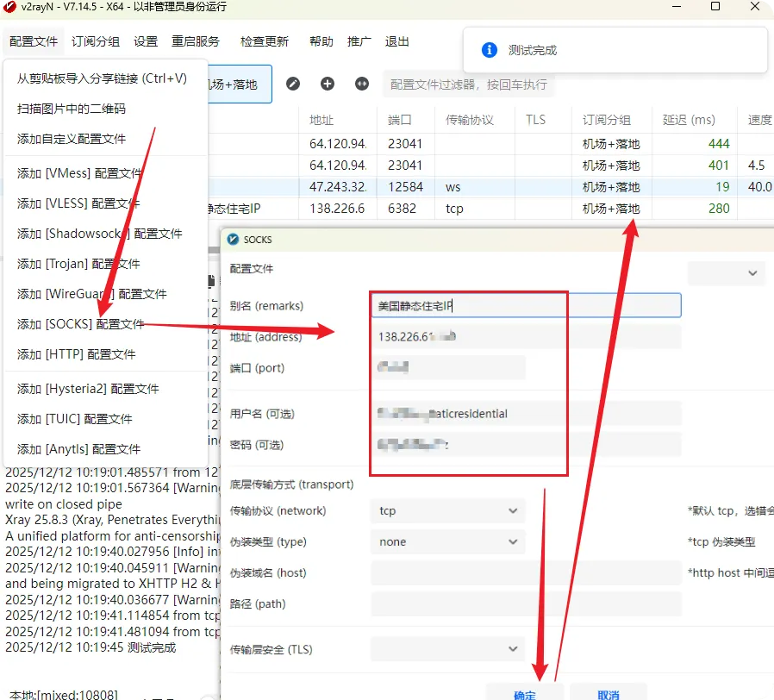Screen dimensions: 774x700
Task: Click the info icon in the test complete notification
Action: pyautogui.click(x=490, y=50)
